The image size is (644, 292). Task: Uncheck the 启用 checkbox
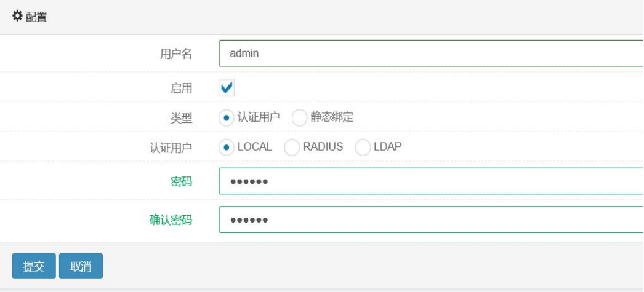point(227,88)
